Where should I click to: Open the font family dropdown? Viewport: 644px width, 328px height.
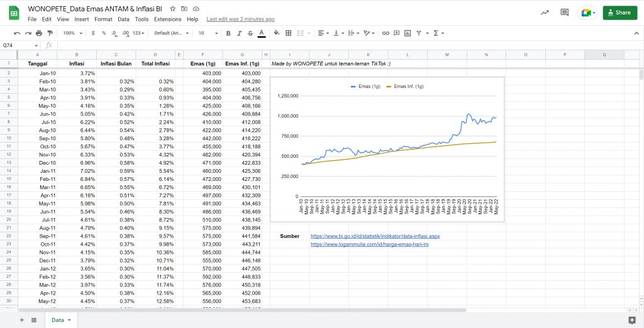(170, 33)
